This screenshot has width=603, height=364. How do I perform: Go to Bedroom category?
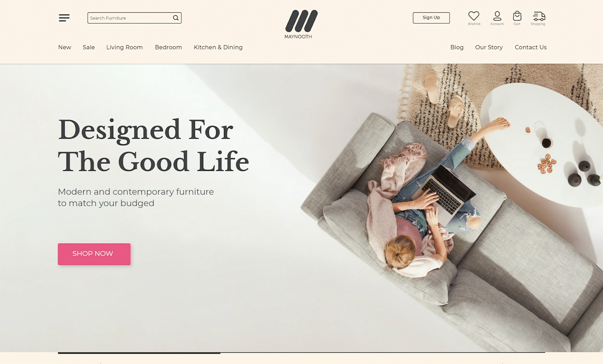168,47
